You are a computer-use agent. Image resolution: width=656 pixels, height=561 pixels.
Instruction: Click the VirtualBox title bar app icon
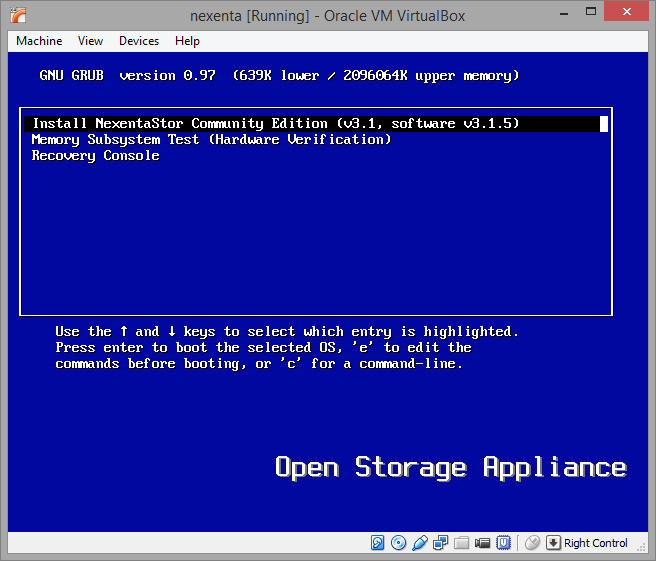pos(18,15)
